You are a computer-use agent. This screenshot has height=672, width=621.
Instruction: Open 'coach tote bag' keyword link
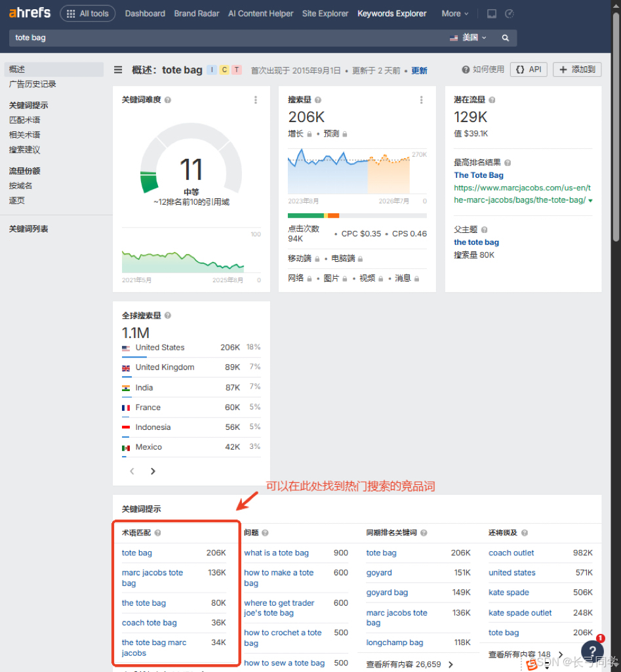[149, 623]
